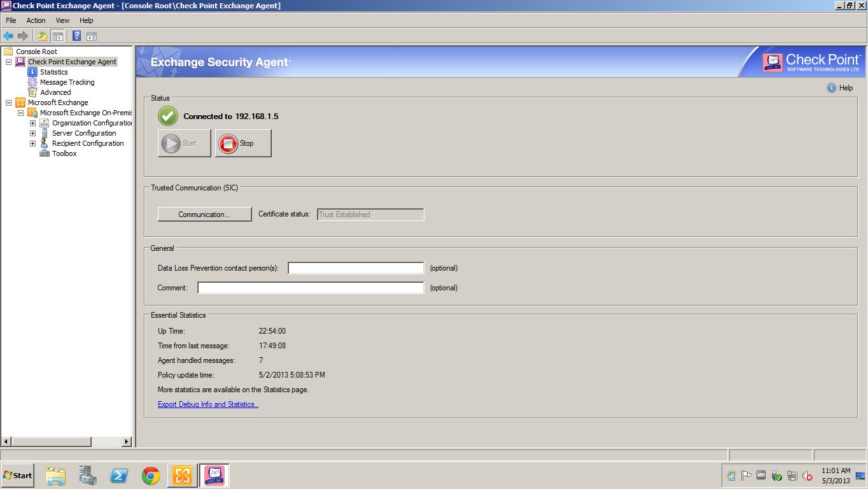Screen dimensions: 868x489
Task: Click the policy update time '5/2/2013 5:08:53 PM'
Action: click(292, 375)
